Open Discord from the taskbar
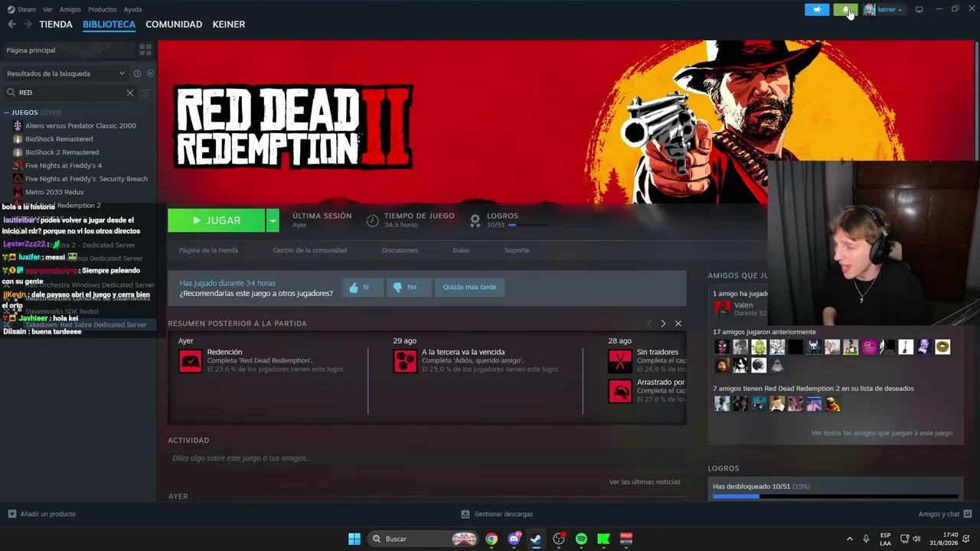The image size is (980, 551). 514,539
